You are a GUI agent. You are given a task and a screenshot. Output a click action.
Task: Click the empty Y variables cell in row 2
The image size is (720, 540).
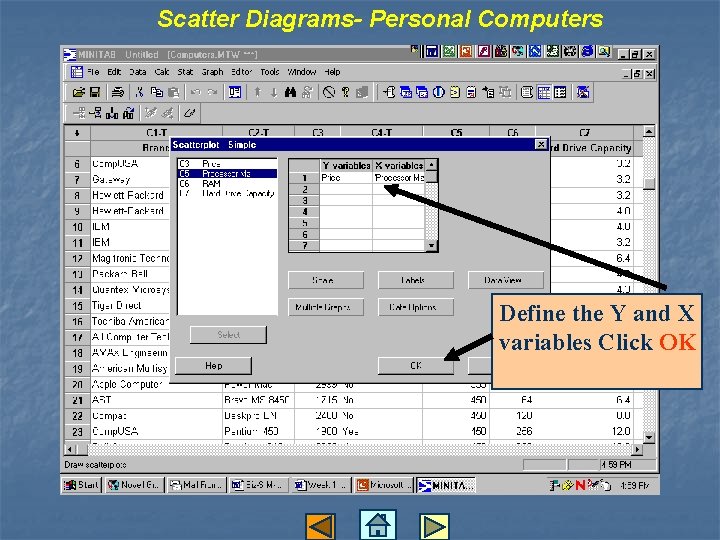[x=346, y=189]
